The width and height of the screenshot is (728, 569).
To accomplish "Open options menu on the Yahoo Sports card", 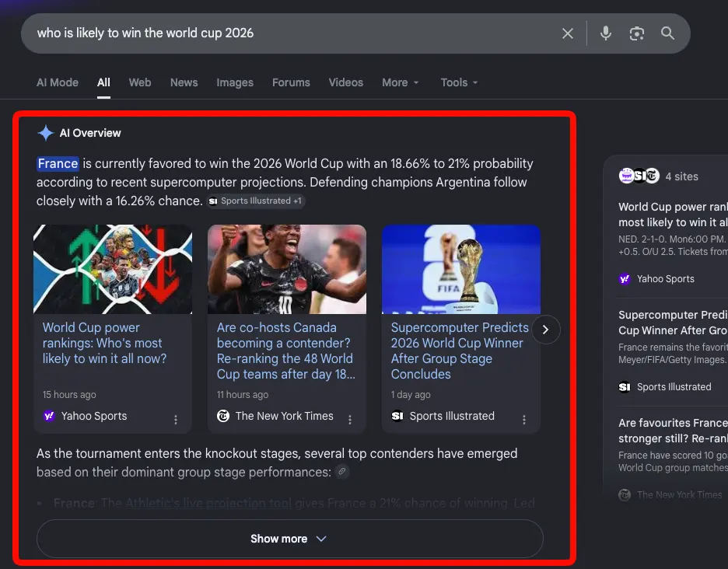I will click(176, 420).
